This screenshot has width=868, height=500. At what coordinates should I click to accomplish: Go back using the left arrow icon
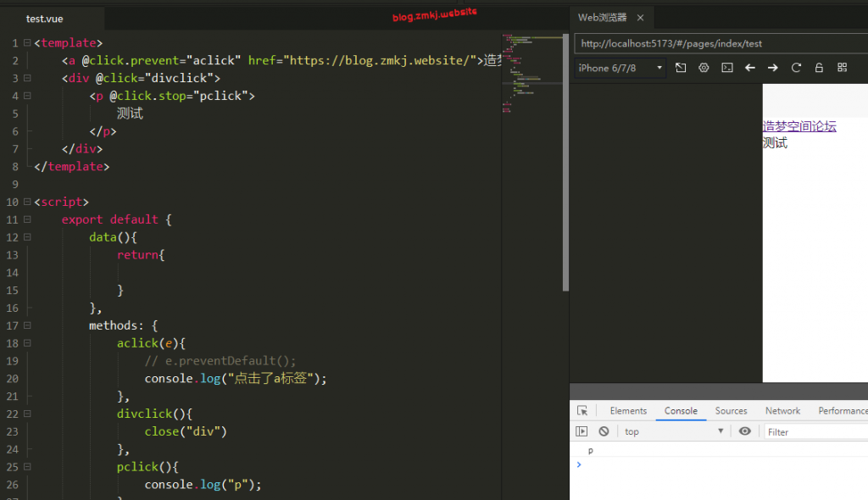click(x=750, y=68)
